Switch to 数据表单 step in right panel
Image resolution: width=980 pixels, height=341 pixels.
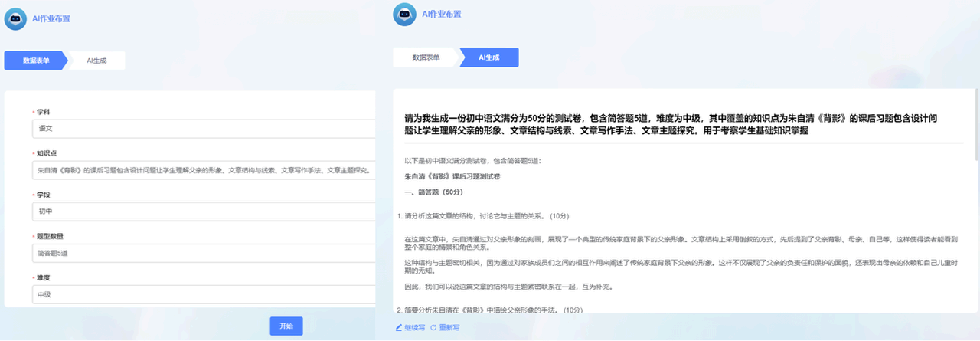click(426, 57)
